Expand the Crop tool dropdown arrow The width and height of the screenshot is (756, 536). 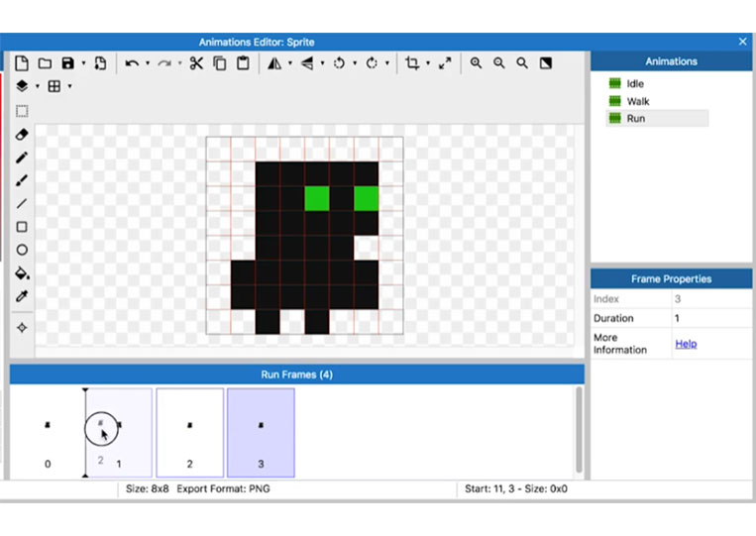pyautogui.click(x=428, y=63)
